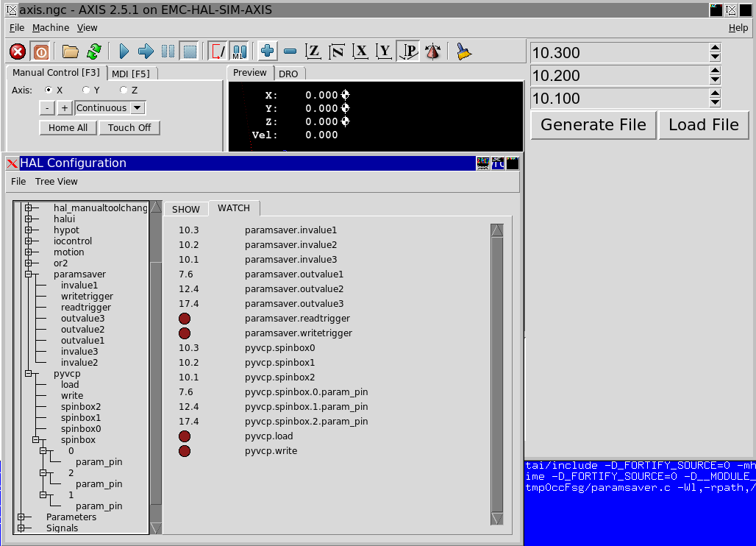The height and width of the screenshot is (546, 756).
Task: Expand the or2 tree node
Action: coord(29,263)
